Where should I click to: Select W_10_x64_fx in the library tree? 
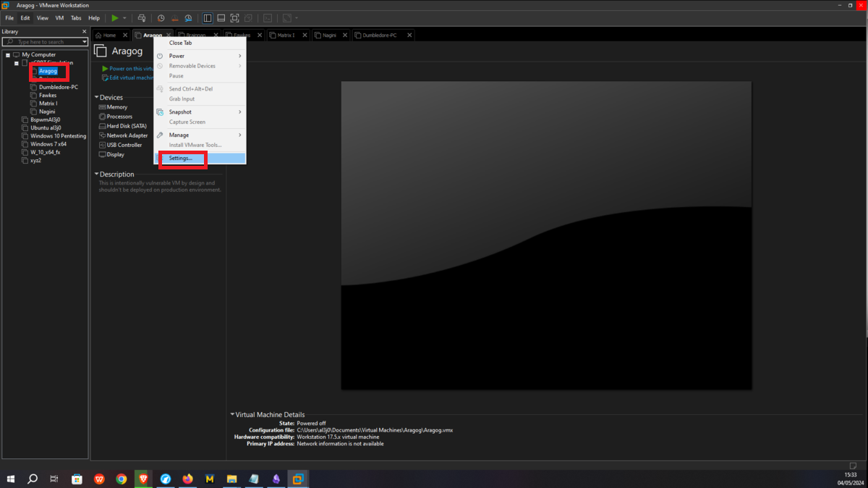46,152
